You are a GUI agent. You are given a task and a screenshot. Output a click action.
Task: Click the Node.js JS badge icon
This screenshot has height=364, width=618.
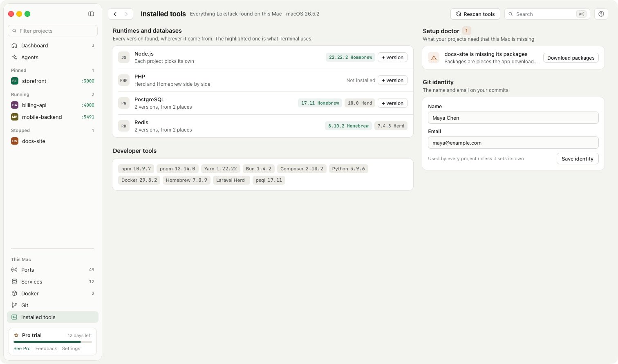(x=124, y=57)
